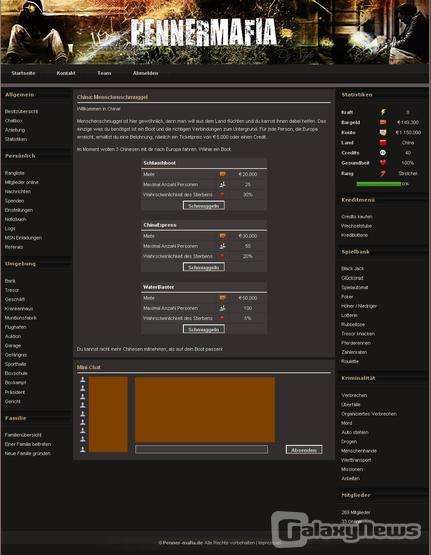Open Credits kaufen

pos(357,217)
